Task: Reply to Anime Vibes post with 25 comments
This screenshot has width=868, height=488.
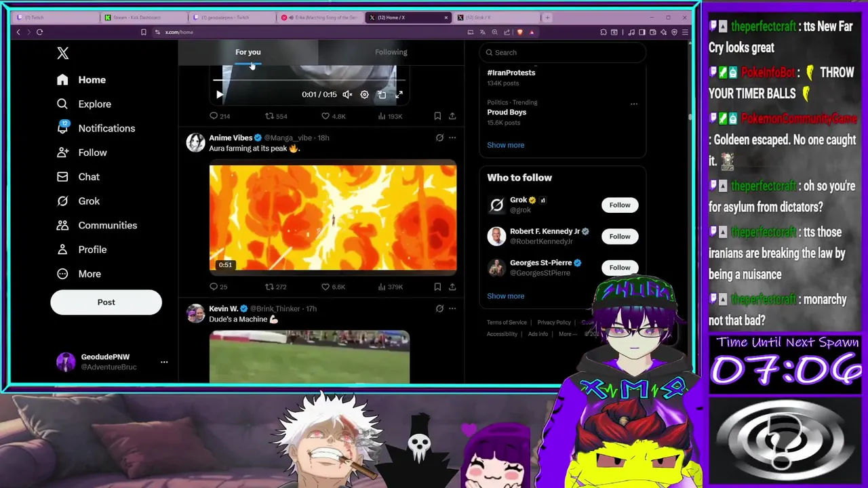Action: (x=218, y=287)
